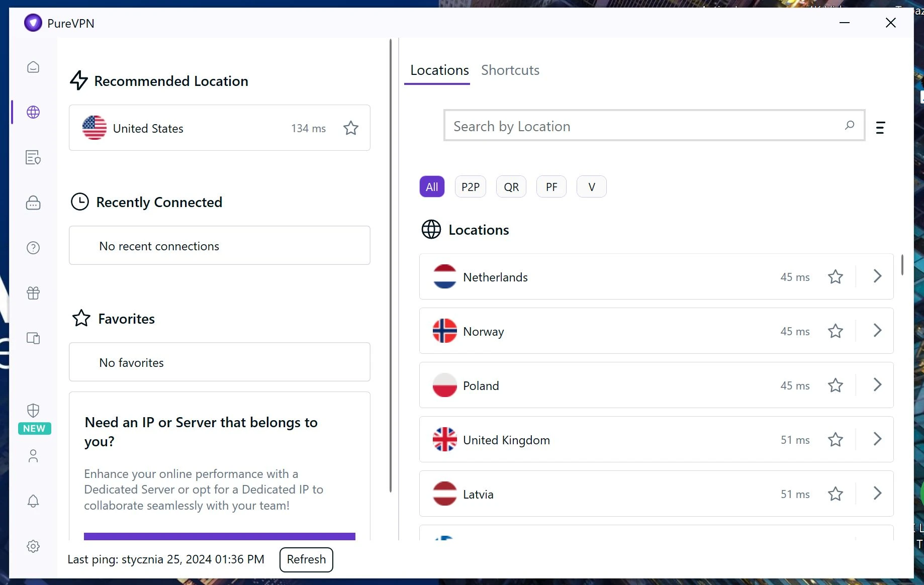Screen dimensions: 924x585
Task: Click the Netherlands flag icon
Action: [445, 276]
